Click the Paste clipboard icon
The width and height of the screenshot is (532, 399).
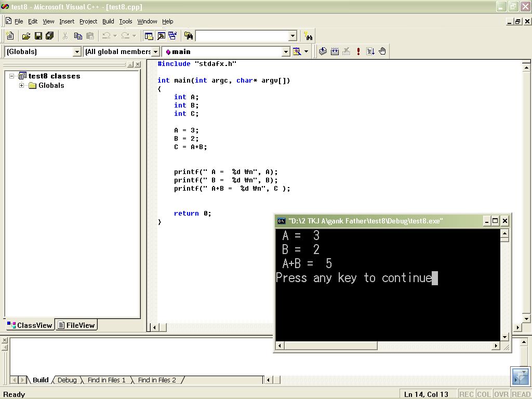pyautogui.click(x=90, y=36)
